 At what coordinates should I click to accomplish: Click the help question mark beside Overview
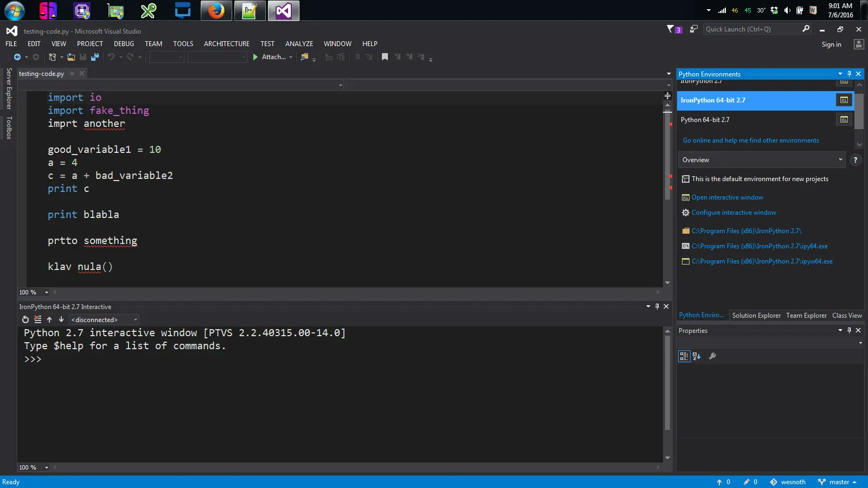pyautogui.click(x=856, y=160)
